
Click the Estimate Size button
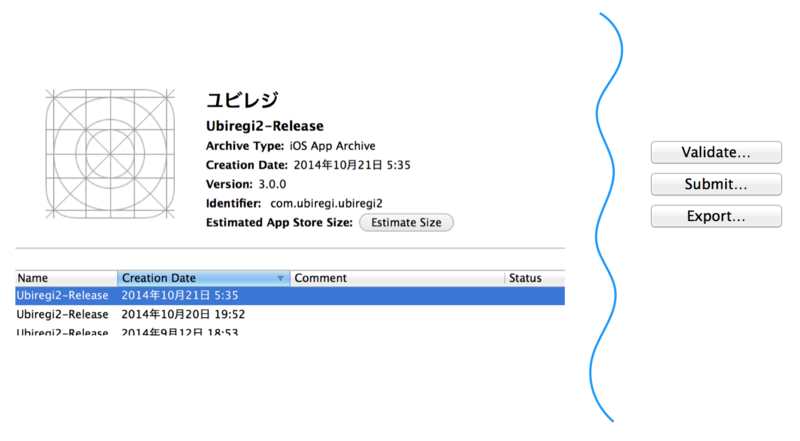(x=406, y=223)
